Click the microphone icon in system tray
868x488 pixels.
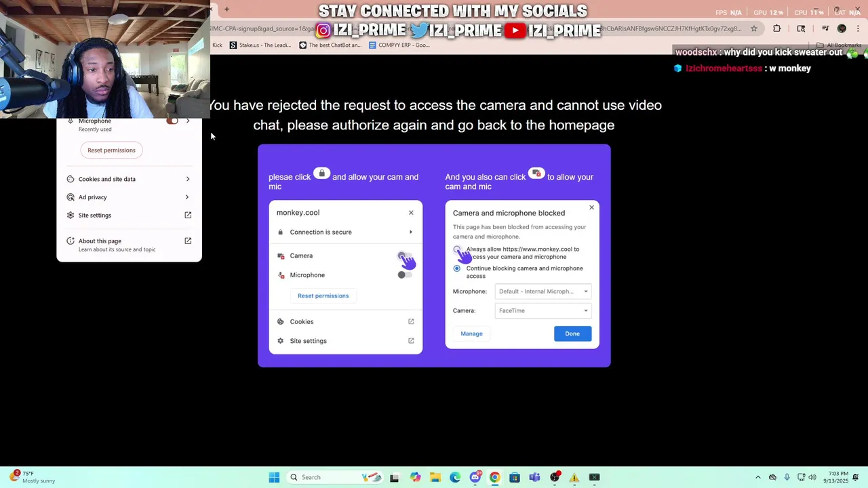[x=787, y=477]
